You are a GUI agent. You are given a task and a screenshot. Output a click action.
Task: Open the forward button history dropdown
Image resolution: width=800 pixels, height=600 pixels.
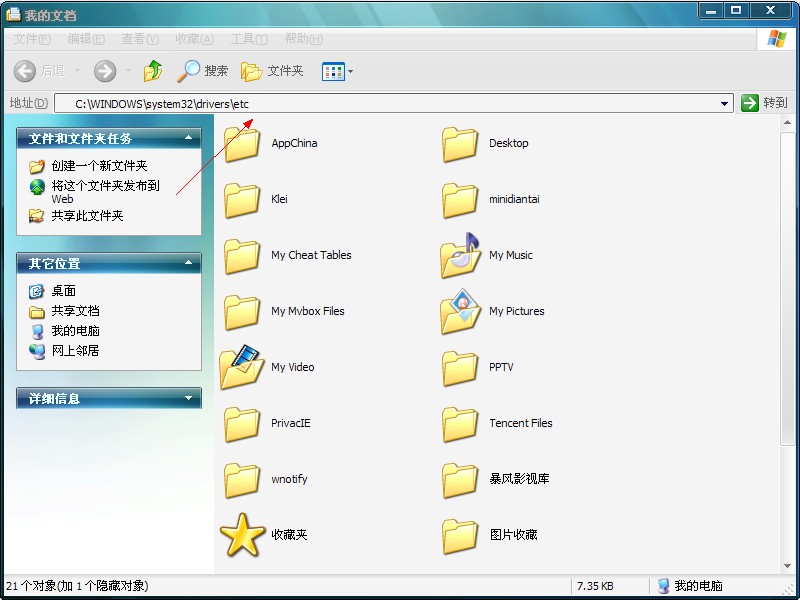[128, 71]
